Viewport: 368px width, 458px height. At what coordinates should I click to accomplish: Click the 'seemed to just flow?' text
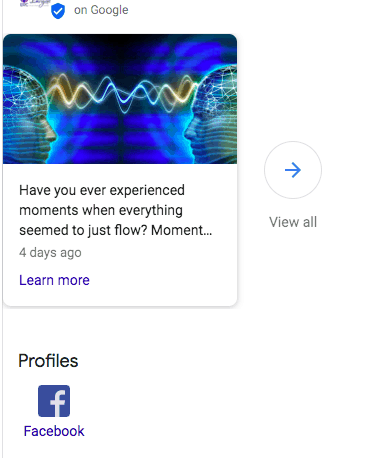(x=83, y=230)
